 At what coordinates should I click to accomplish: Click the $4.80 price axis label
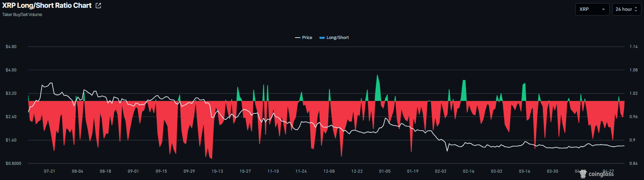11,47
